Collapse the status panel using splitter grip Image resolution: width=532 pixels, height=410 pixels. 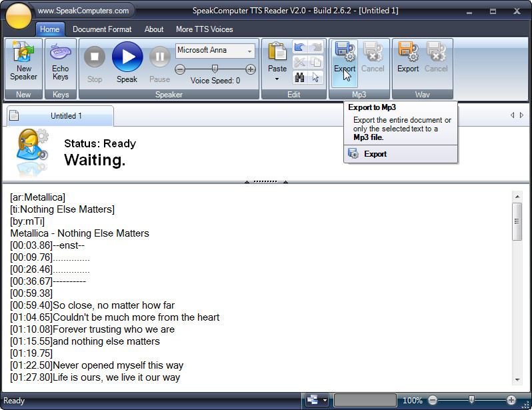coord(265,182)
